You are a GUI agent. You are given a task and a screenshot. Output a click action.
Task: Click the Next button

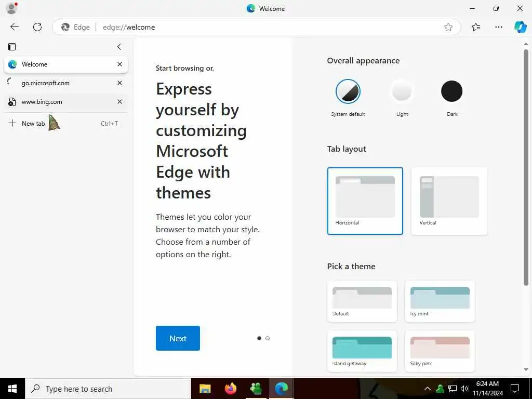pyautogui.click(x=178, y=338)
